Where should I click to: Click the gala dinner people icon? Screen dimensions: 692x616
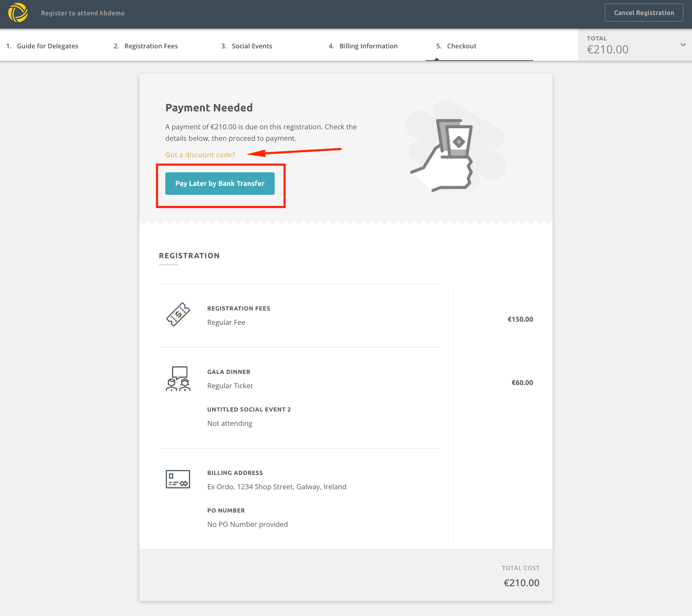pos(178,378)
